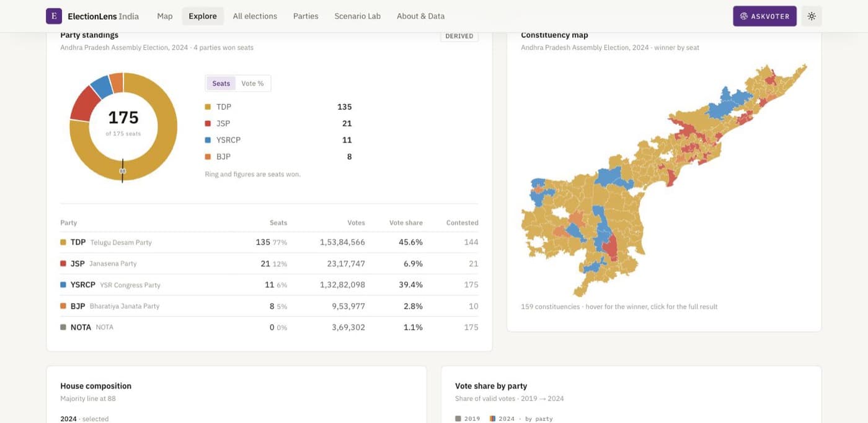Viewport: 868px width, 423px height.
Task: Click TDP yellow swatch in legend
Action: (208, 107)
